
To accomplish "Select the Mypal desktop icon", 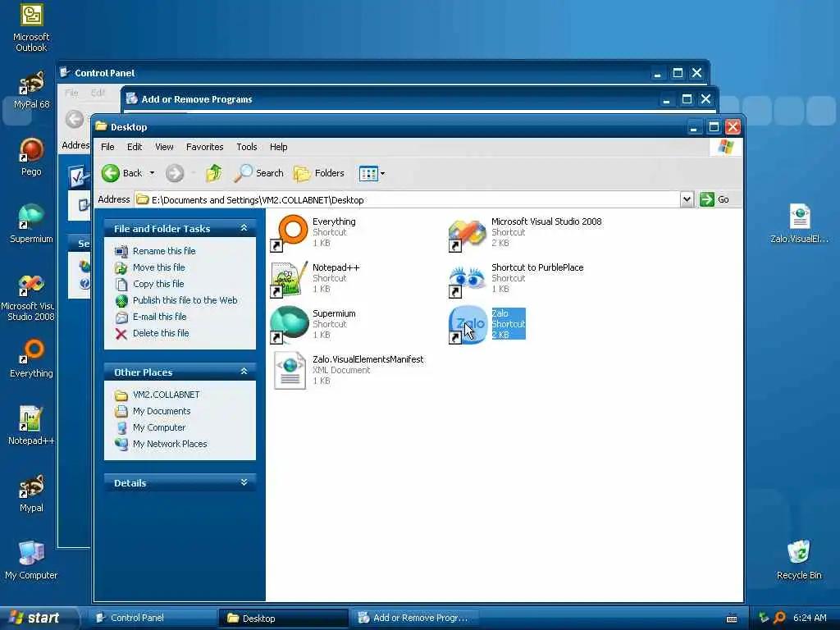I will pos(31,493).
